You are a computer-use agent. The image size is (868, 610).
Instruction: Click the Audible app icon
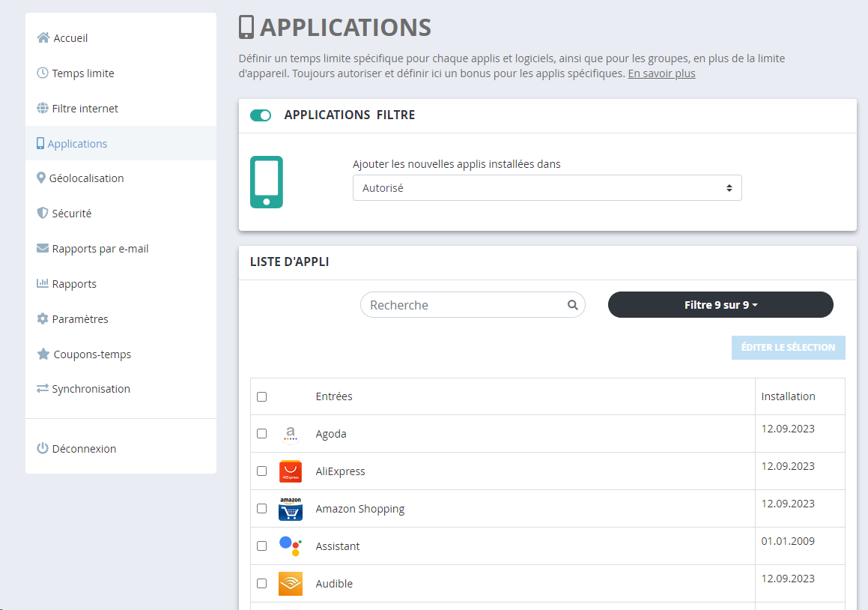coord(291,583)
